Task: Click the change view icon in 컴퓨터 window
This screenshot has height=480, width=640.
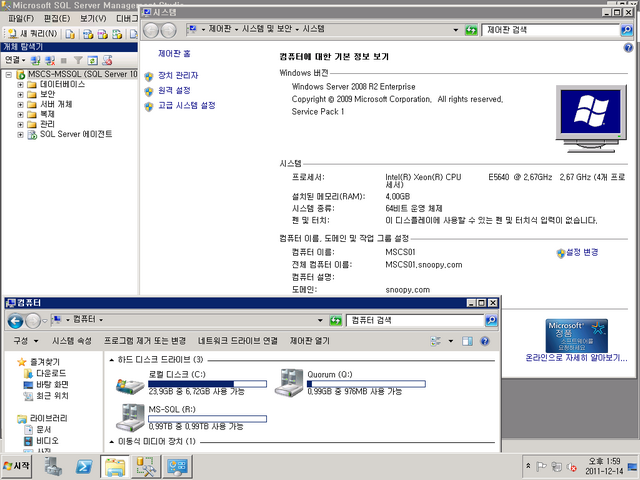Action: click(x=436, y=341)
